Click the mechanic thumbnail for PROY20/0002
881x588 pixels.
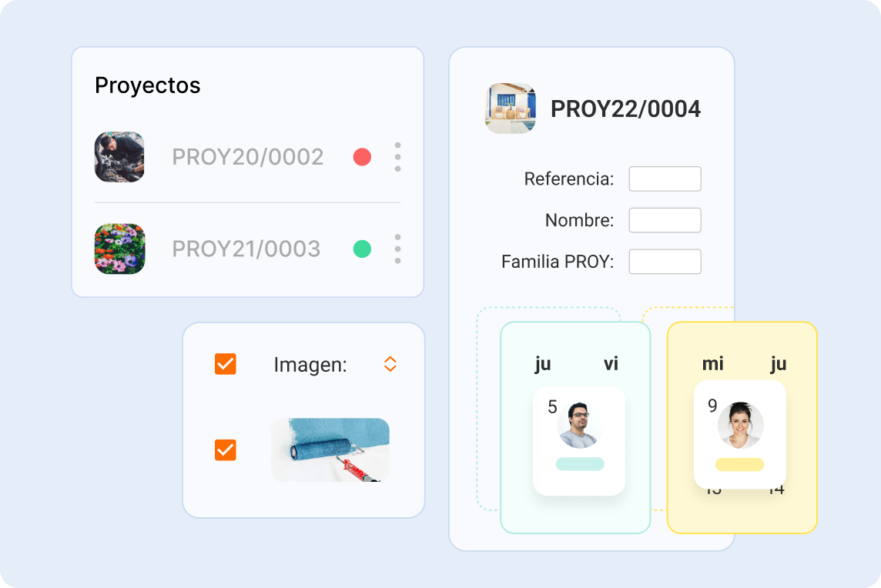119,157
